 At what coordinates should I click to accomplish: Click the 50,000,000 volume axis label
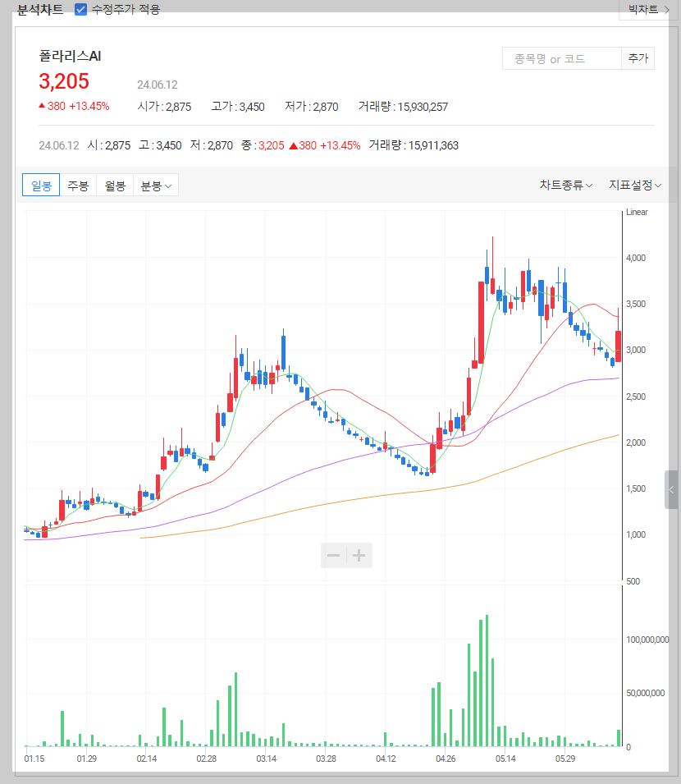[646, 693]
